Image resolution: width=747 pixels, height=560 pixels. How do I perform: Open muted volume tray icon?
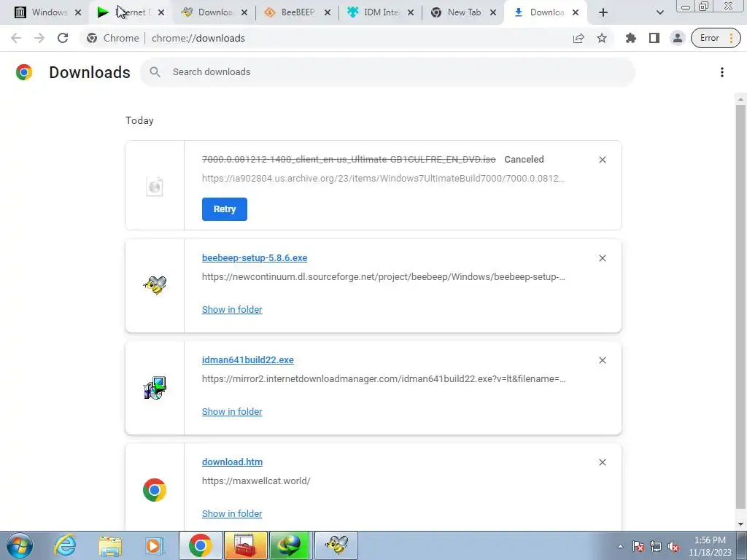(x=673, y=546)
